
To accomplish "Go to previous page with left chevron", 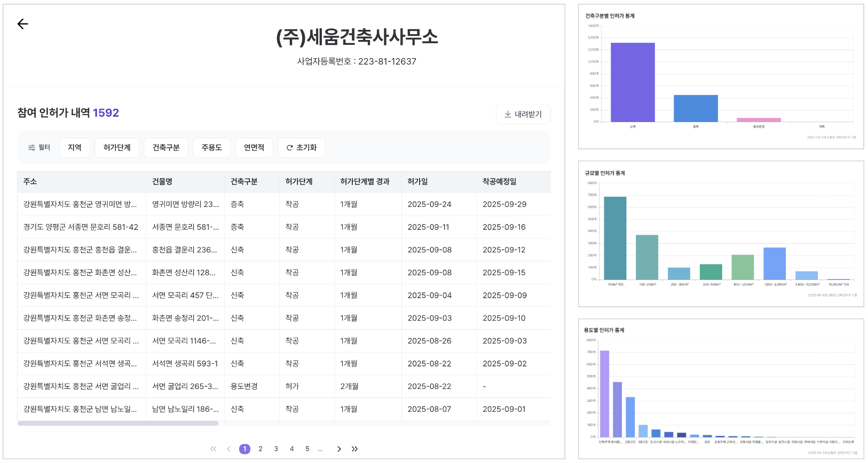I will [229, 449].
